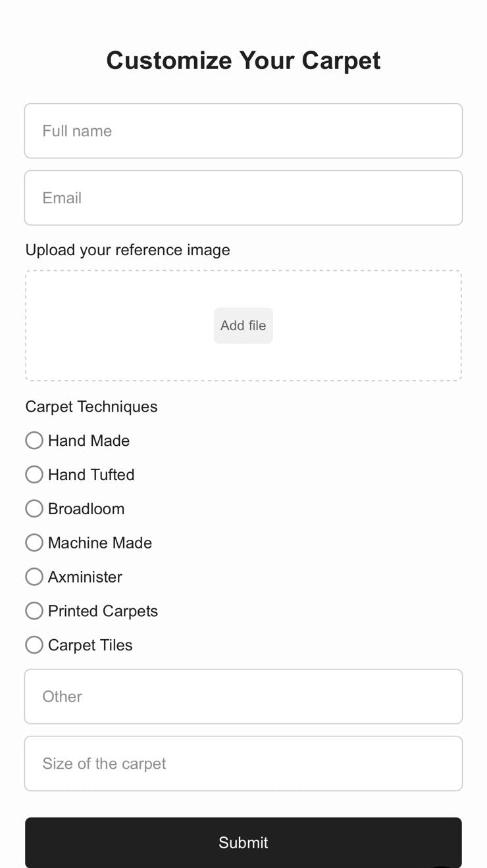
Task: Click the Full name input field
Action: click(x=244, y=131)
